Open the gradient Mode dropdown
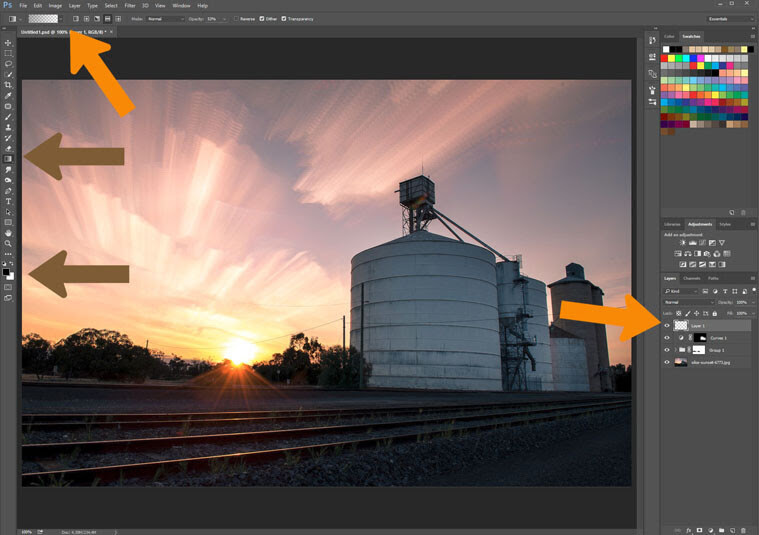759x535 pixels. (x=165, y=19)
